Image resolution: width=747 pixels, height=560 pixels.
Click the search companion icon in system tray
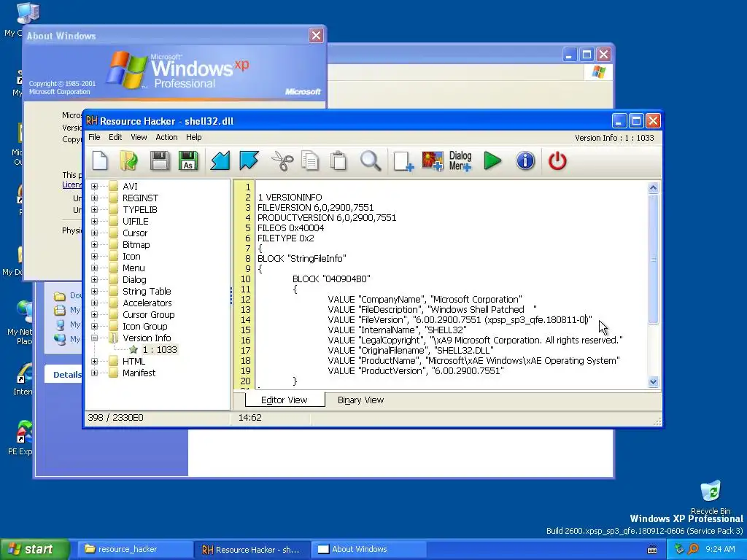click(x=694, y=549)
